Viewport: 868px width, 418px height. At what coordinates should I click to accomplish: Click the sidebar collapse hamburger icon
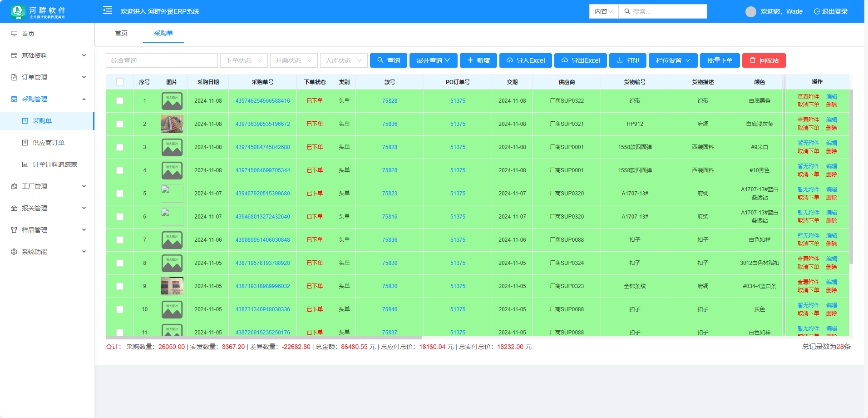108,10
